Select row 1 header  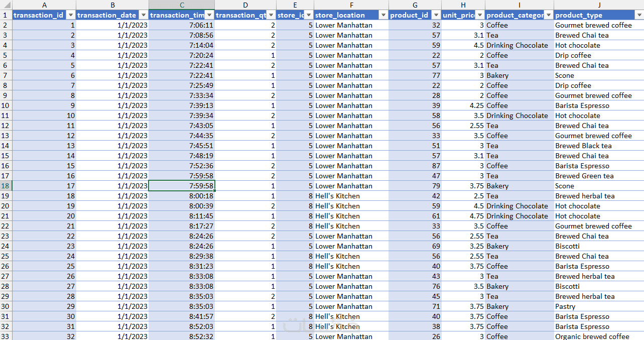coord(6,15)
